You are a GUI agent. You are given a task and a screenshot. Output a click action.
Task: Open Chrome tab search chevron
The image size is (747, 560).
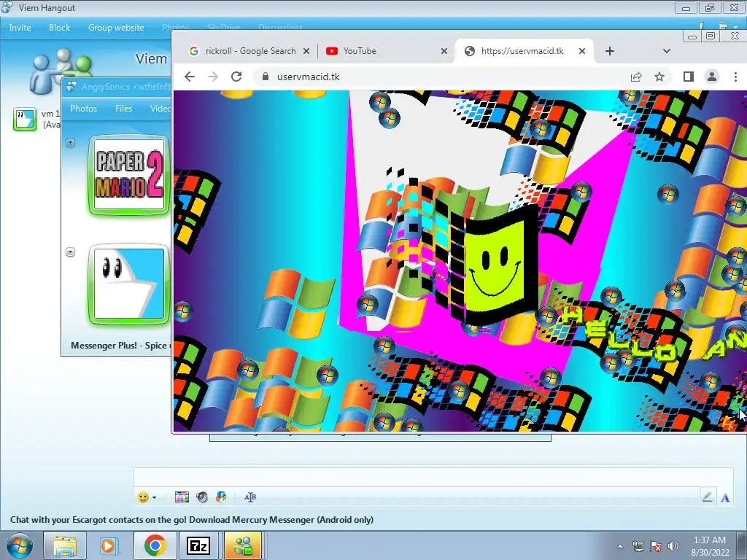[x=667, y=51]
